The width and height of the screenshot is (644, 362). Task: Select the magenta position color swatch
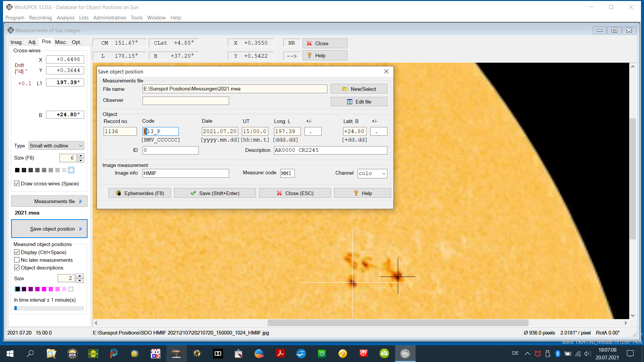coord(44,289)
